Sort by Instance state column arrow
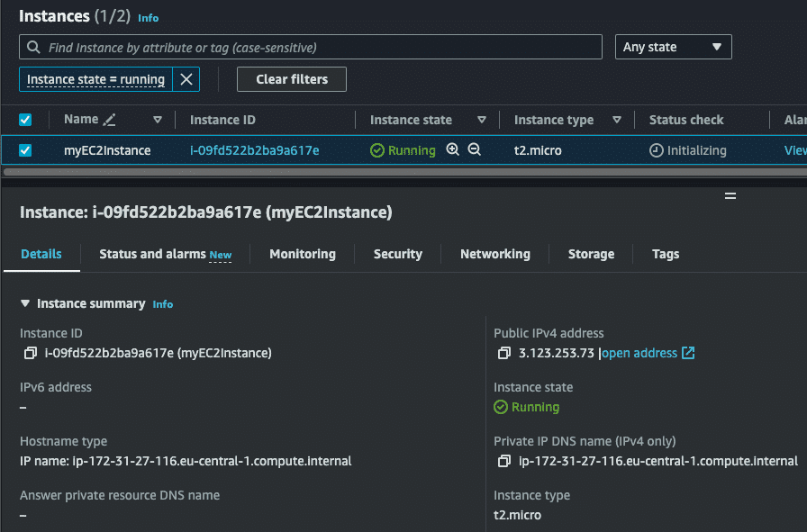 [482, 120]
